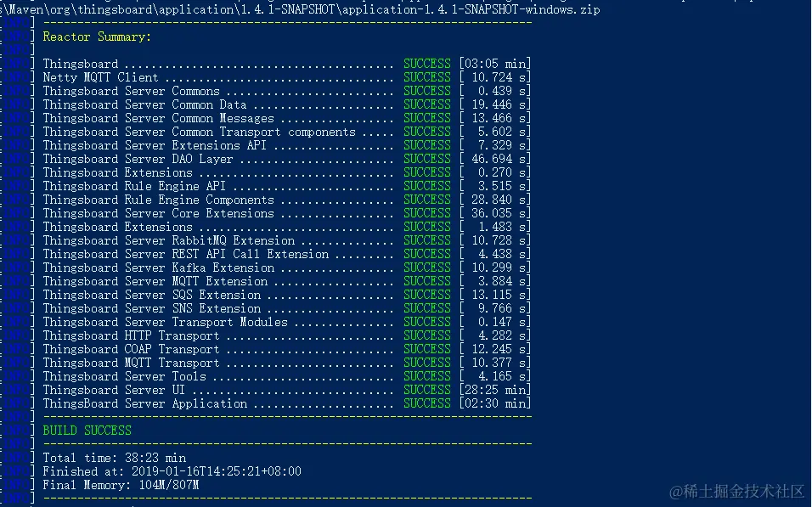Click the 'Reactor Summary:' heading text
This screenshot has height=507, width=812.
97,37
